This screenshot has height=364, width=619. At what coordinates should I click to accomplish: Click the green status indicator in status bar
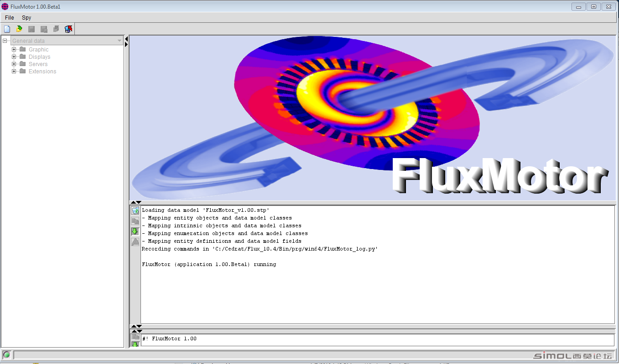(6, 355)
